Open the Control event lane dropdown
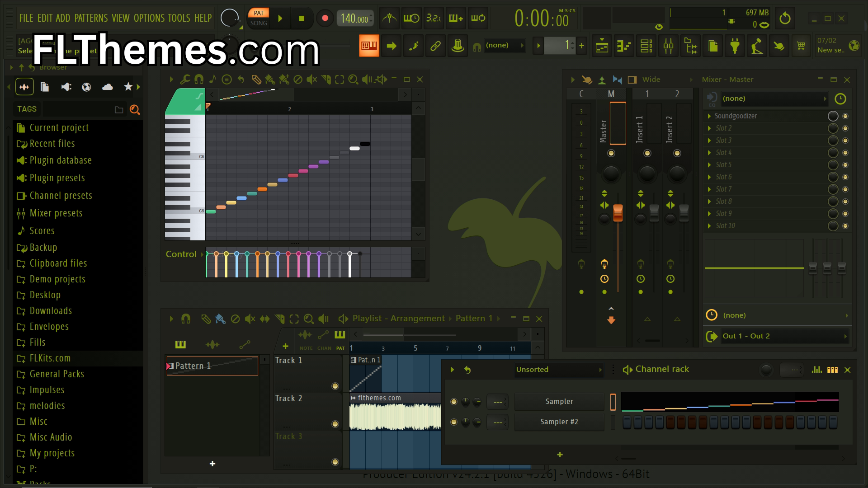 pos(185,254)
